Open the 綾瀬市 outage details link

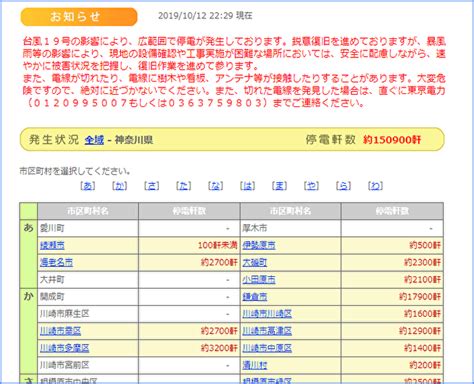(x=52, y=246)
